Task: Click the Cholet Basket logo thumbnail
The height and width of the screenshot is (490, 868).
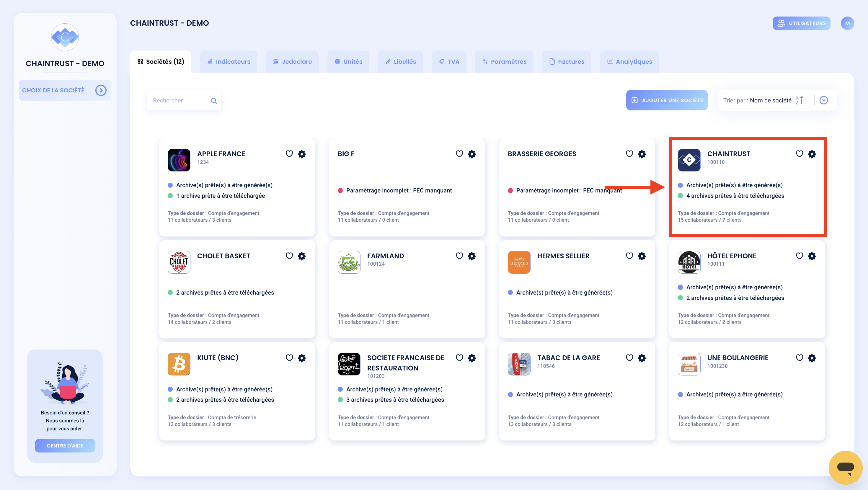Action: 179,262
